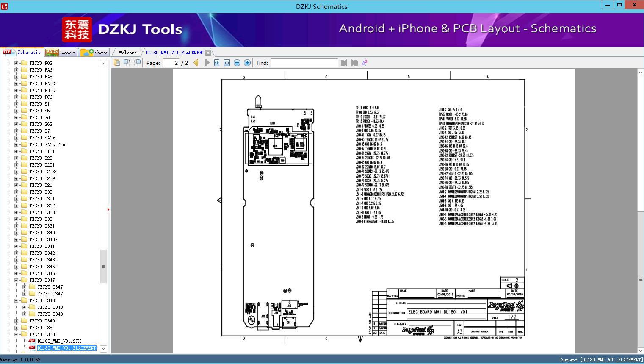This screenshot has width=644, height=364.
Task: Expand the TECNO SA1s Pro folder
Action: click(17, 144)
